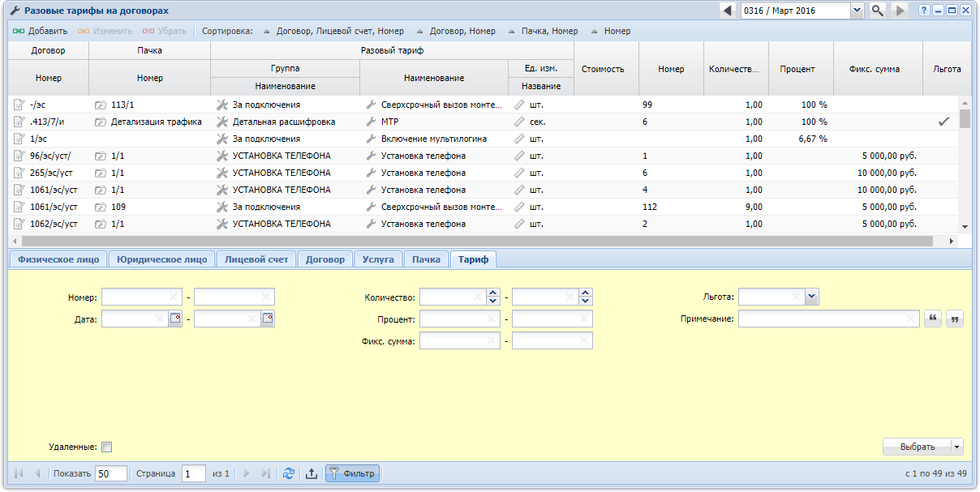980x492 pixels.
Task: Click the first Номер filter field
Action: [x=142, y=297]
